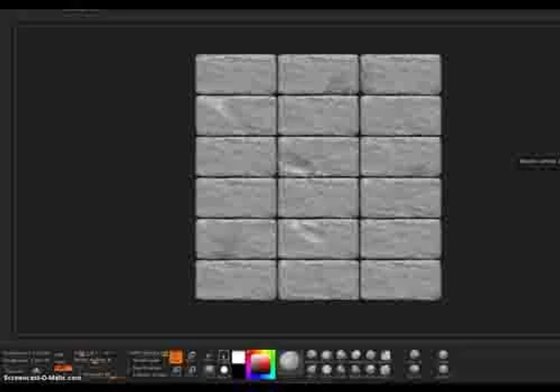Image resolution: width=560 pixels, height=392 pixels.
Task: Choose the second brush sphere in the upper row
Action: click(327, 355)
